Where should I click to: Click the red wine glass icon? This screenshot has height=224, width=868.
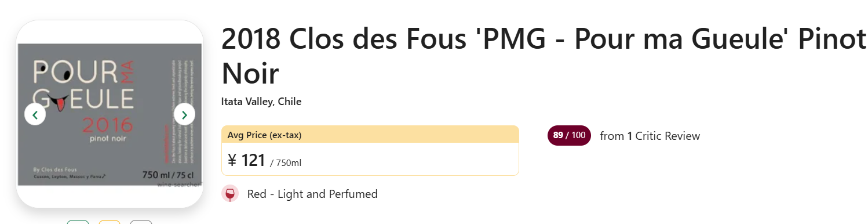(x=230, y=194)
